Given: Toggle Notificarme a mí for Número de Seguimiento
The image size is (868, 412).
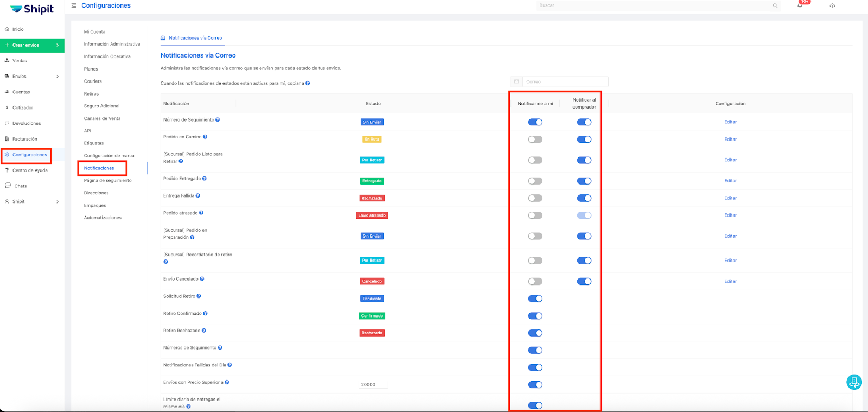Looking at the screenshot, I should pos(535,122).
